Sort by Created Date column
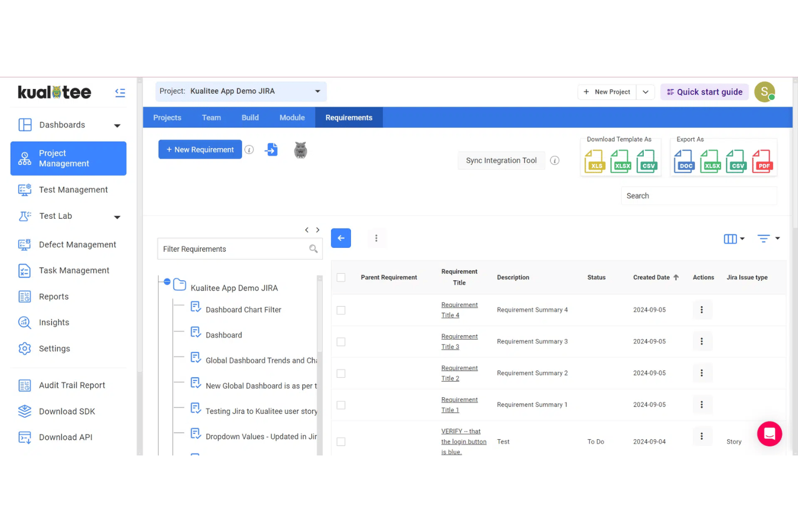Image resolution: width=798 pixels, height=532 pixels. (x=656, y=278)
